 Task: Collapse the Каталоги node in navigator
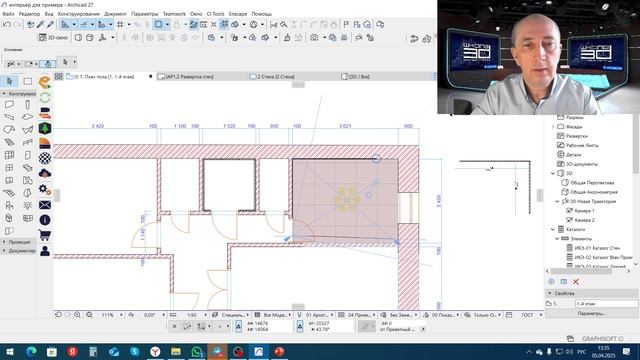[x=553, y=229]
